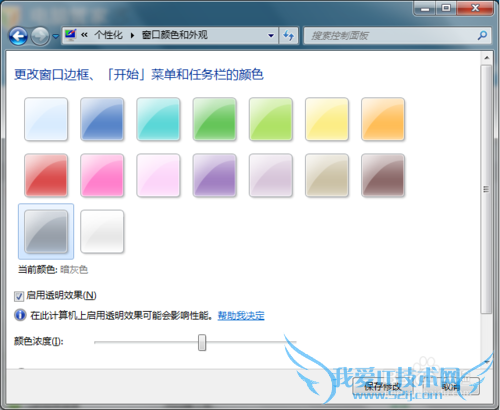The height and width of the screenshot is (410, 500).
Task: Click the Forward navigation arrow
Action: (x=40, y=36)
